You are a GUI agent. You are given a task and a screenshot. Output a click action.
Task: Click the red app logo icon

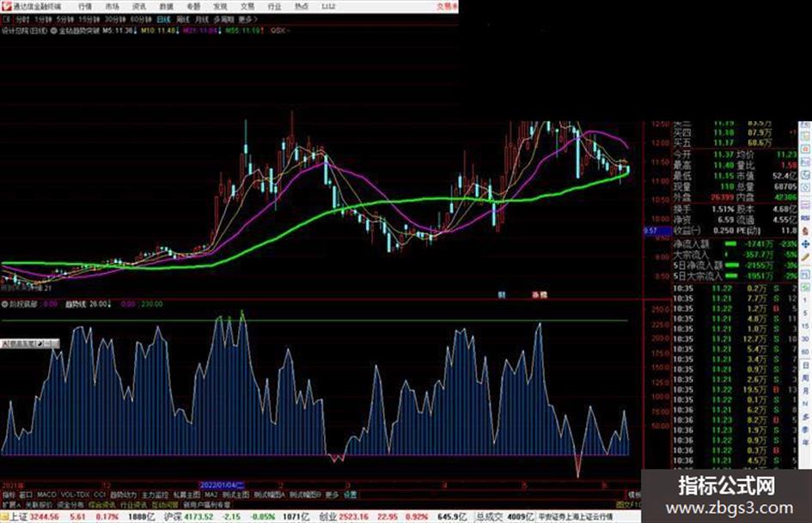[x=6, y=6]
